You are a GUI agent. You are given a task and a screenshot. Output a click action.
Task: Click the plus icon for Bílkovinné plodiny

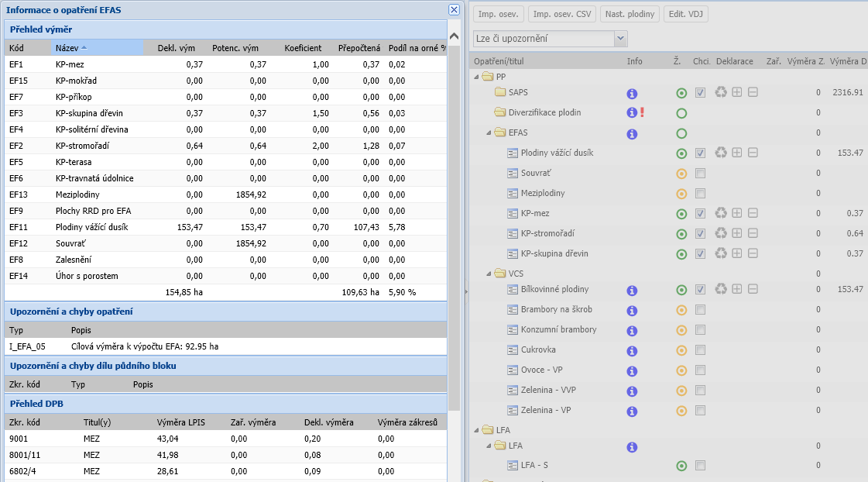coord(737,288)
